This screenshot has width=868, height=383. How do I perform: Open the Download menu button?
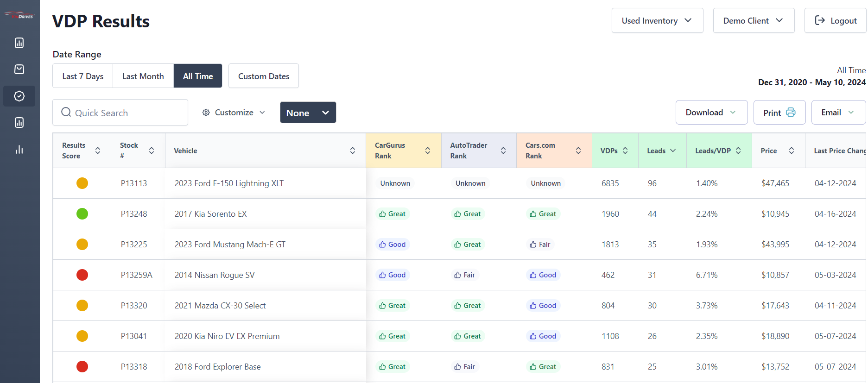[x=711, y=113]
